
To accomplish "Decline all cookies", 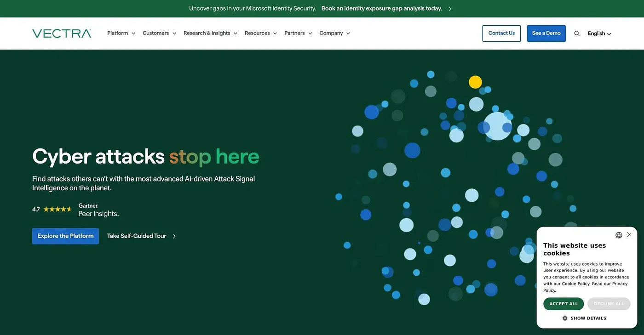I will pyautogui.click(x=609, y=304).
